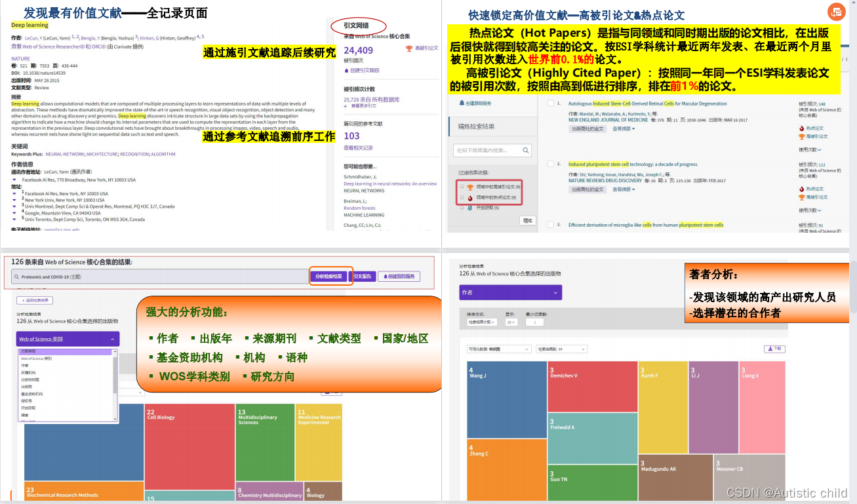The width and height of the screenshot is (857, 504).
Task: Choose 所属机构 in the analysis field list
Action: click(27, 372)
